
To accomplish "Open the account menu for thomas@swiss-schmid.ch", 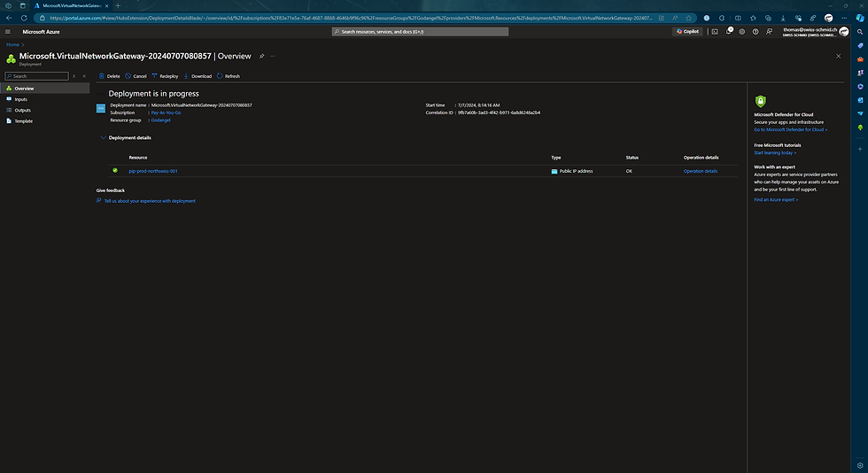I will tap(816, 32).
